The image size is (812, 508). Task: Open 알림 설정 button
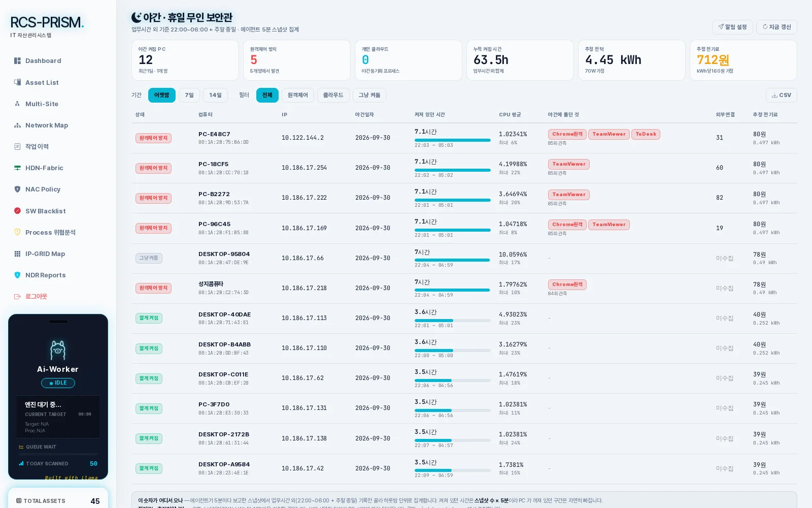click(x=732, y=27)
